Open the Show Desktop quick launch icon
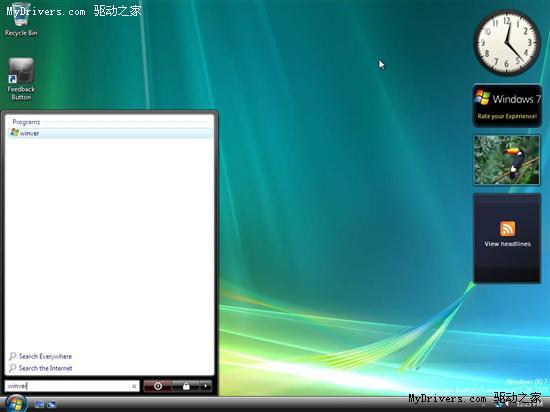This screenshot has height=412, width=550. [39, 405]
